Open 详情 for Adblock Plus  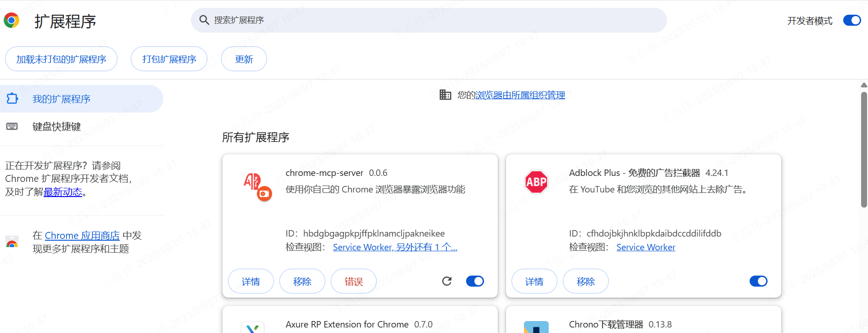tap(534, 281)
